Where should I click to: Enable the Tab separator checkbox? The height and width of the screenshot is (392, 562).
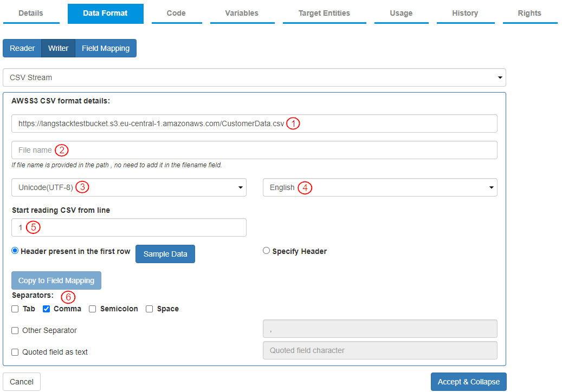point(15,309)
